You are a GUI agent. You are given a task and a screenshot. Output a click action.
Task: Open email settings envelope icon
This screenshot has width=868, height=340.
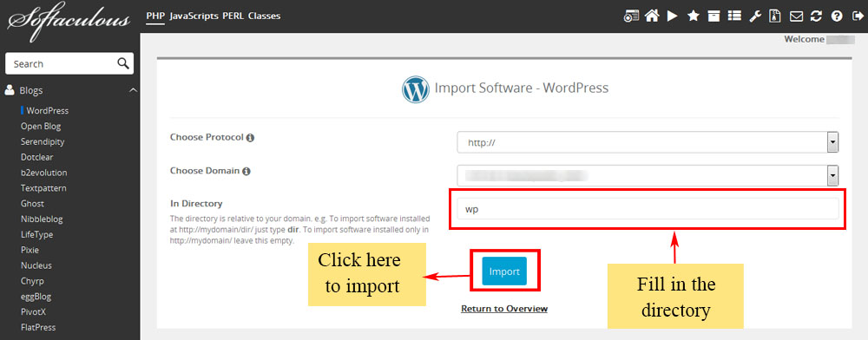click(796, 16)
